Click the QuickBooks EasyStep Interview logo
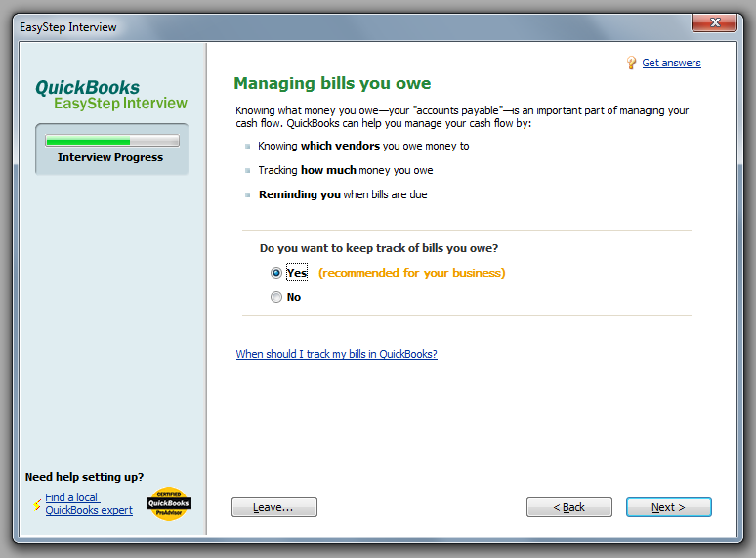756x558 pixels. click(x=111, y=95)
